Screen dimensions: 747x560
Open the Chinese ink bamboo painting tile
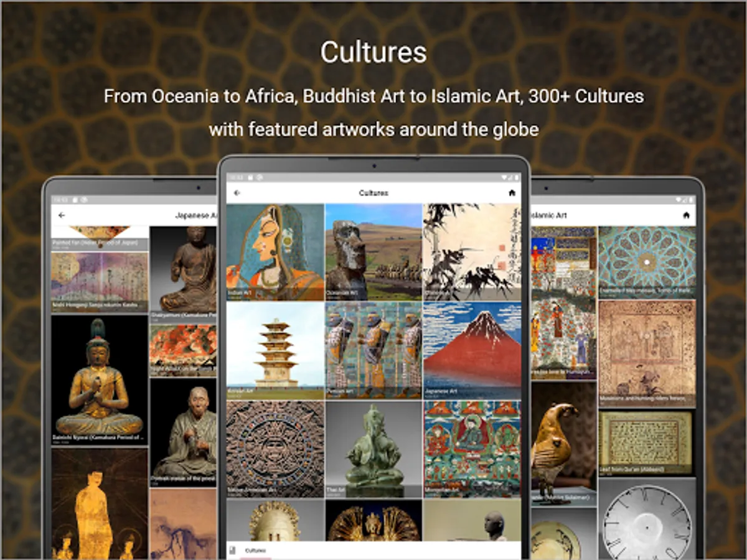(x=472, y=252)
